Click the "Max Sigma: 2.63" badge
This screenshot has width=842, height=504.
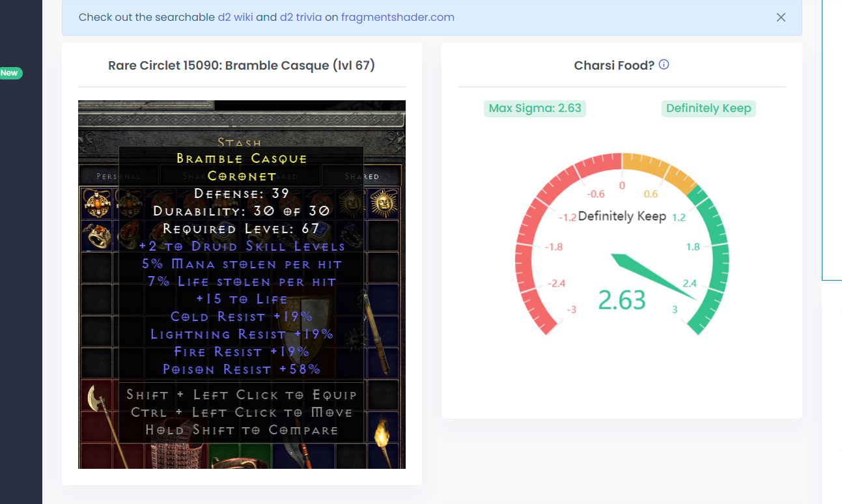coord(535,108)
